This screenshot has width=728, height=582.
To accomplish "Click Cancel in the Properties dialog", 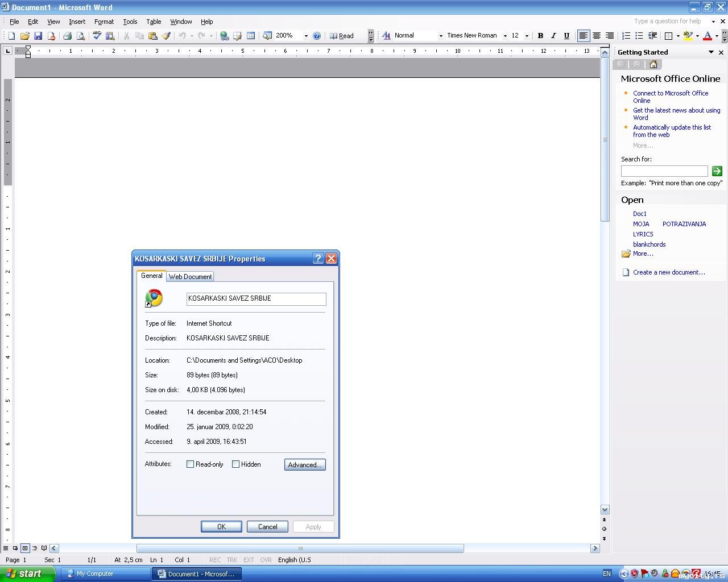I will (x=267, y=527).
